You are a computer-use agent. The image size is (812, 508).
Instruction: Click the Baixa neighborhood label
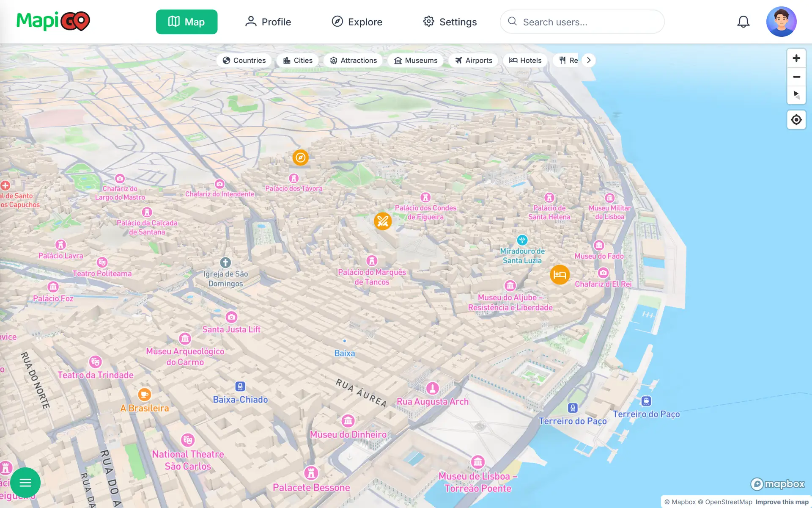[345, 353]
